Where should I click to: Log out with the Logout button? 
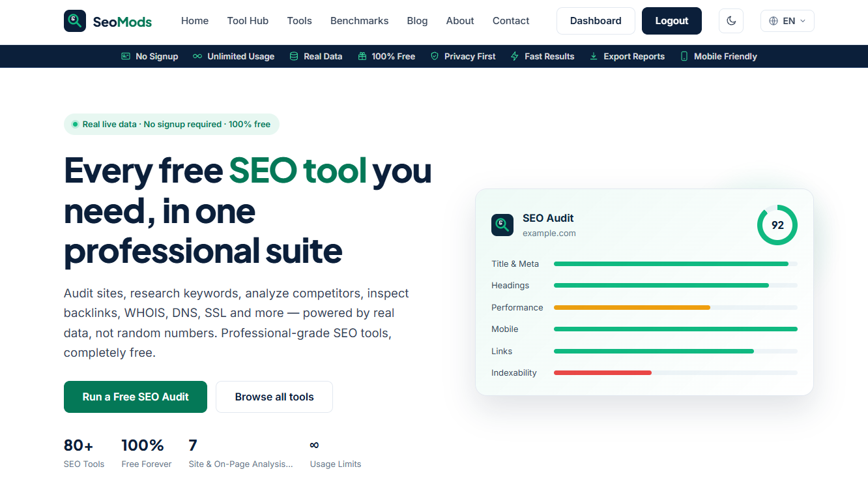click(x=672, y=21)
